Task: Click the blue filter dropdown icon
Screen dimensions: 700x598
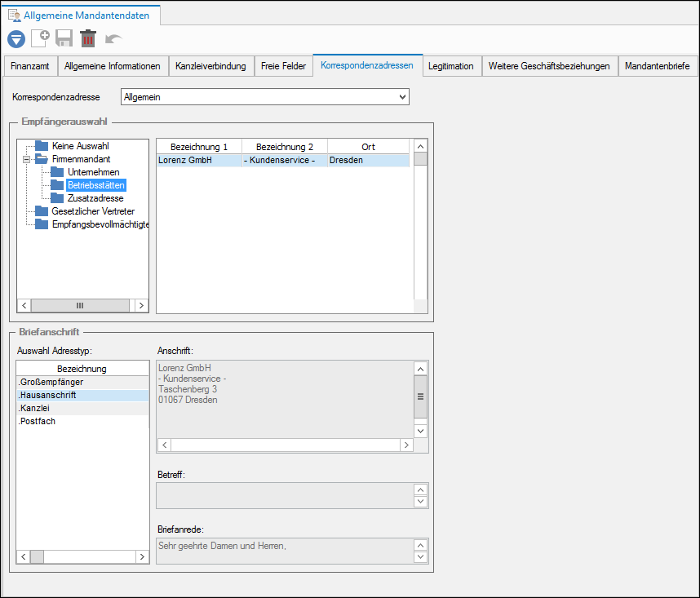Action: point(16,39)
